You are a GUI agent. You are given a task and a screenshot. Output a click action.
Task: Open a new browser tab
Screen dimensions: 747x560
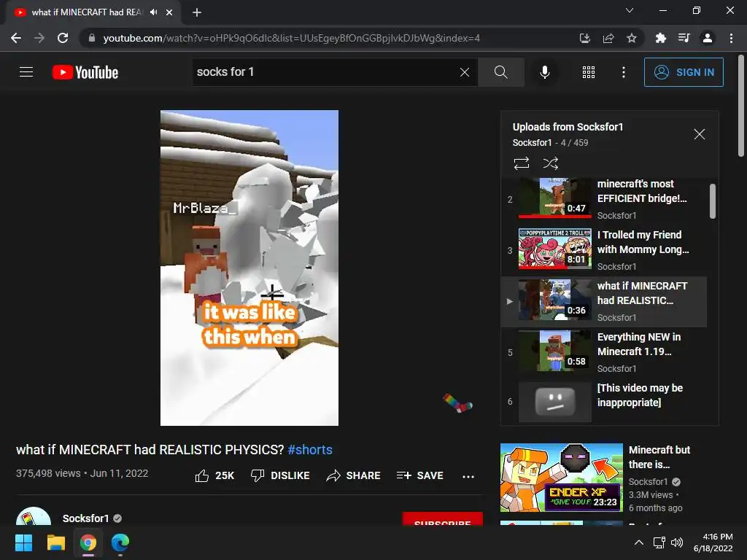tap(197, 12)
